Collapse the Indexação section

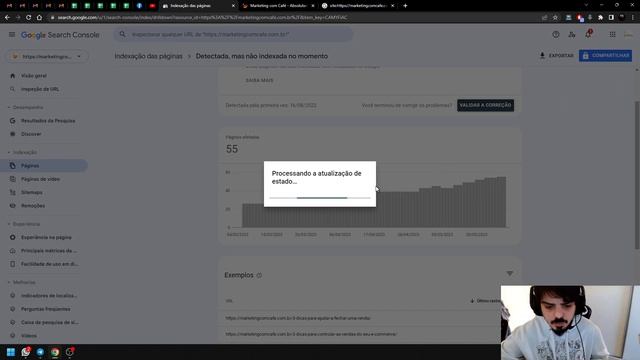point(22,152)
